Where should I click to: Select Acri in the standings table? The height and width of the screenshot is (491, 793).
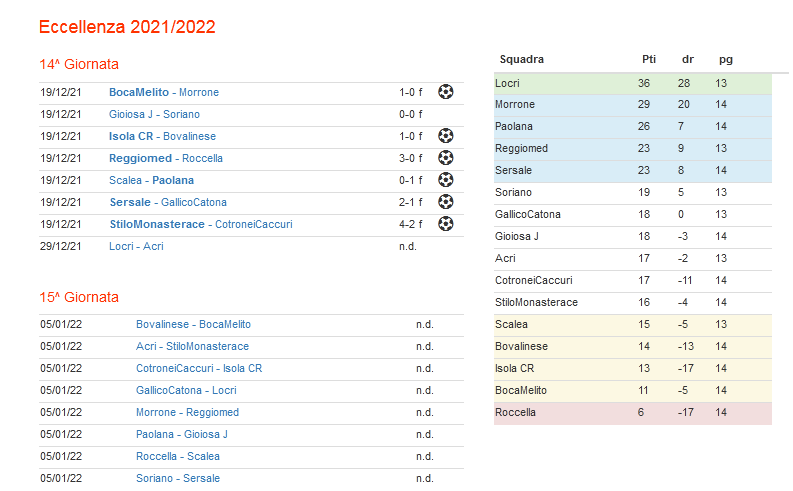(505, 258)
